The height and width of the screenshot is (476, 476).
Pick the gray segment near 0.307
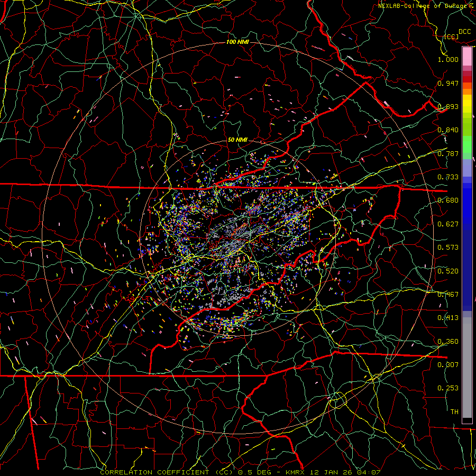467,370
